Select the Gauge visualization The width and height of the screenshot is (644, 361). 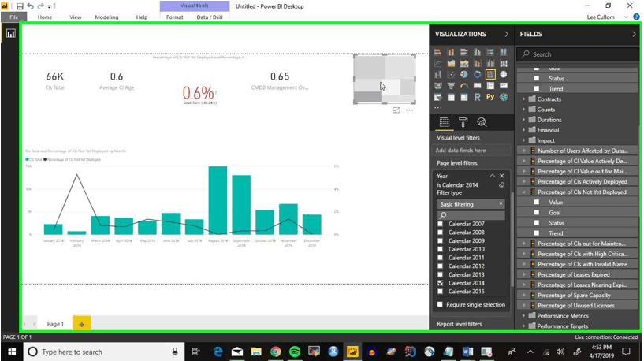pos(464,86)
